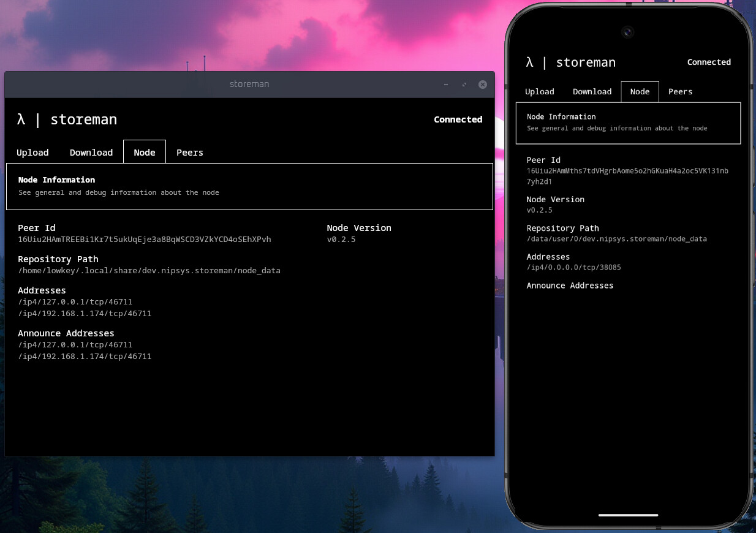Close the storeman desktop window
Image resolution: width=756 pixels, height=533 pixels.
[x=483, y=85]
